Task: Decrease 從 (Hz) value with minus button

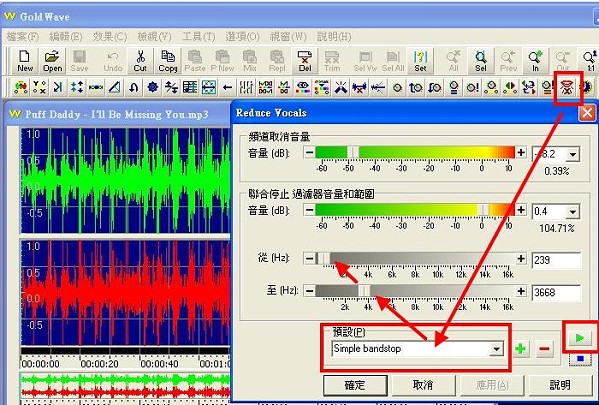Action: (x=309, y=259)
